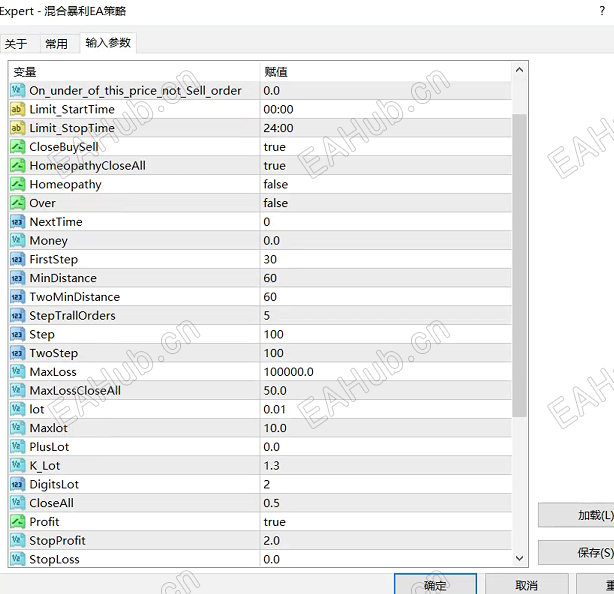Select the Profit value true

click(274, 522)
